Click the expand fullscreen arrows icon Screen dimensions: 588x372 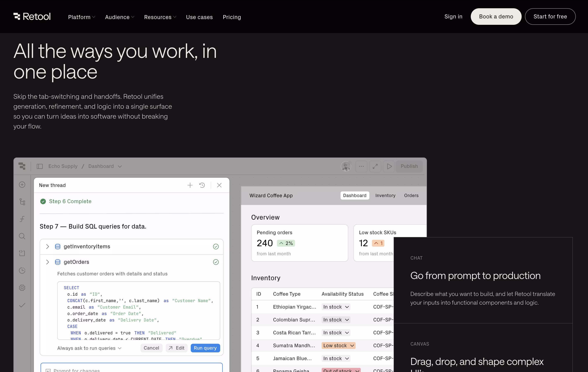click(x=375, y=166)
